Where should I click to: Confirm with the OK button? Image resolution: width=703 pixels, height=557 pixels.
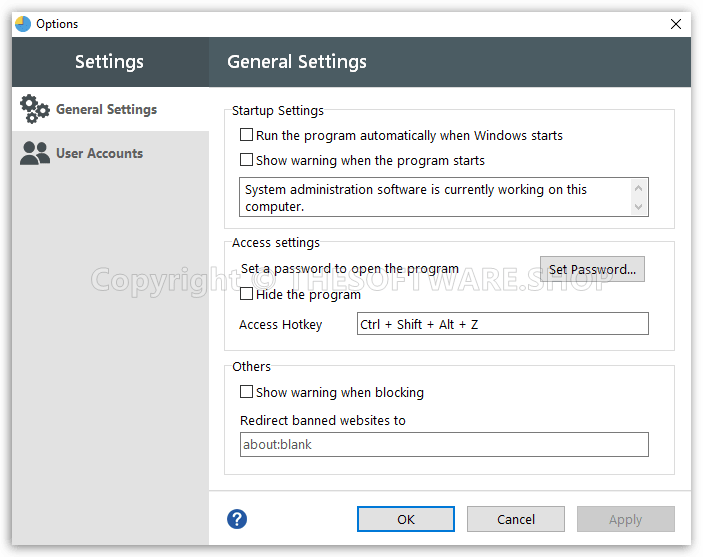click(x=405, y=519)
